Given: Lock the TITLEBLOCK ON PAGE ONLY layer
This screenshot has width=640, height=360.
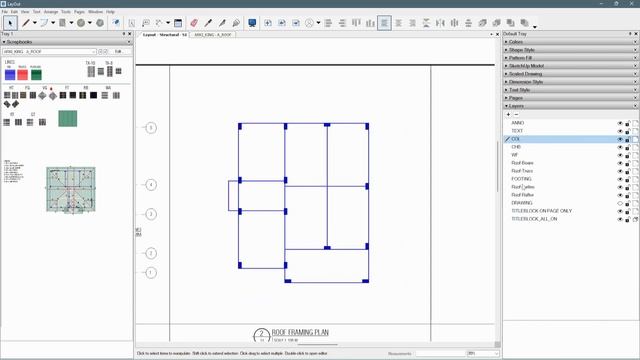Looking at the screenshot, I should tap(628, 211).
